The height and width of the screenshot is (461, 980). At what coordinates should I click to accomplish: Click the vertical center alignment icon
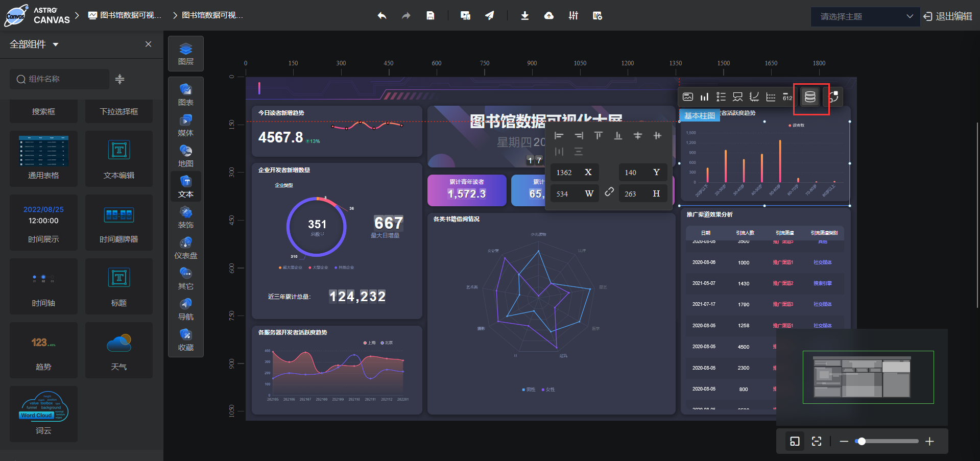(638, 135)
